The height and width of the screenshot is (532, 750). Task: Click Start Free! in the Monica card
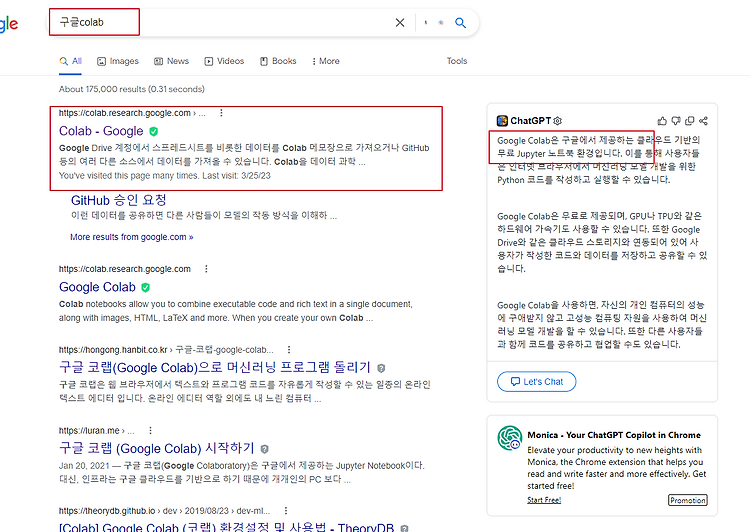tap(544, 500)
